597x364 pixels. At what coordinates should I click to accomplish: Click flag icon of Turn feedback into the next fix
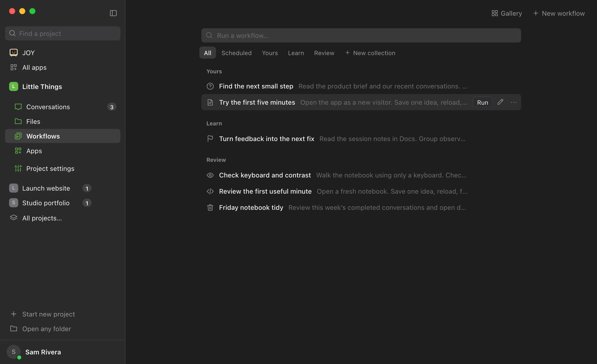pos(210,139)
